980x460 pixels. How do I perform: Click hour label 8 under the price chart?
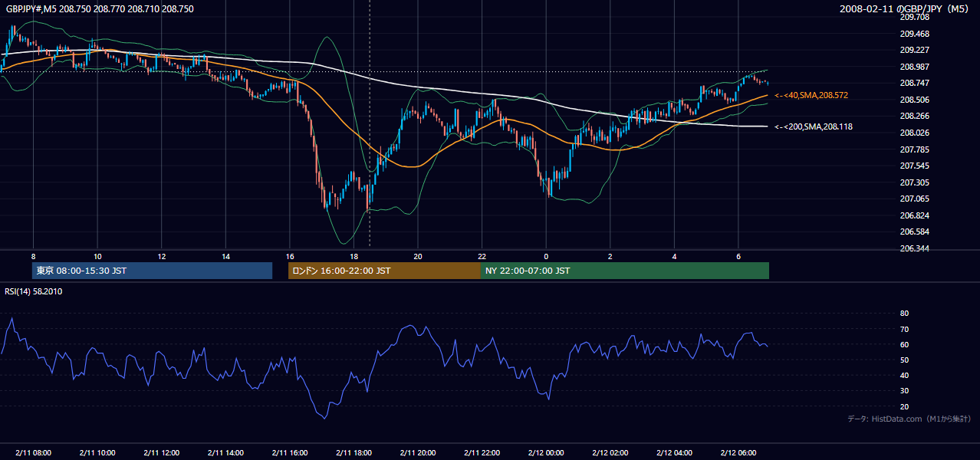[x=33, y=256]
